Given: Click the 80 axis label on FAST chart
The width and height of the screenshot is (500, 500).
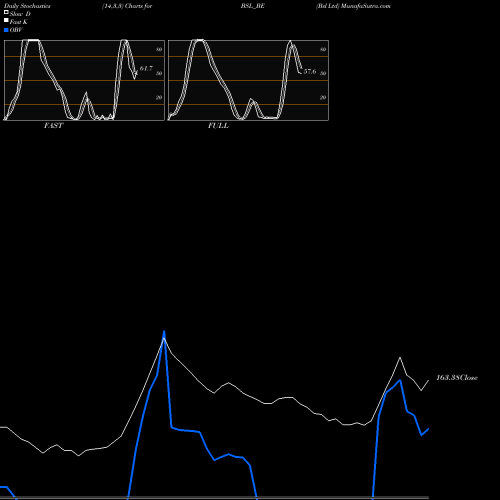Looking at the screenshot, I should pyautogui.click(x=159, y=49).
